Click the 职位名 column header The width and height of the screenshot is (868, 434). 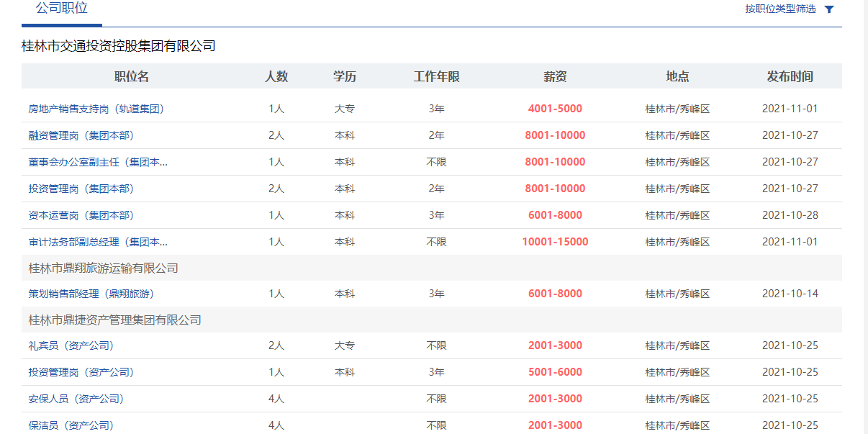pos(132,76)
